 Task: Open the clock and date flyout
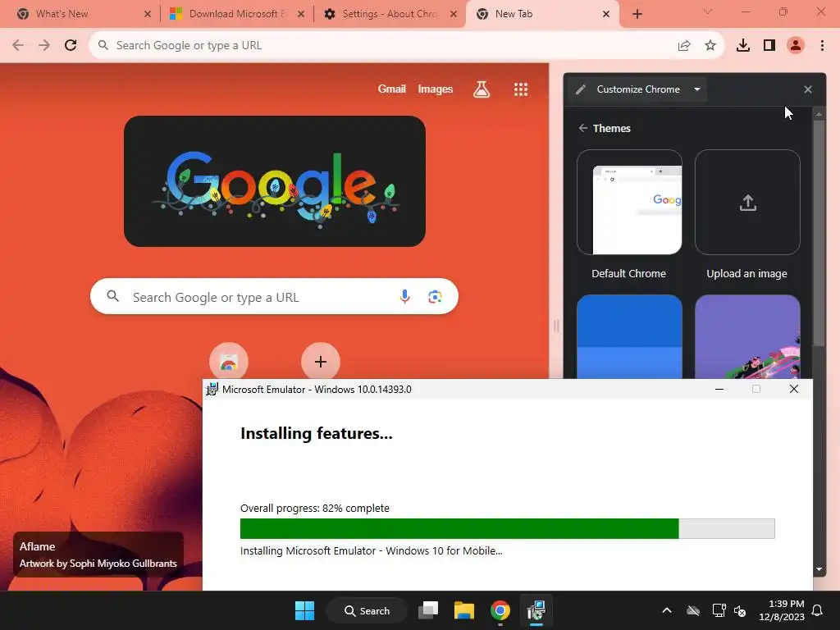point(782,610)
